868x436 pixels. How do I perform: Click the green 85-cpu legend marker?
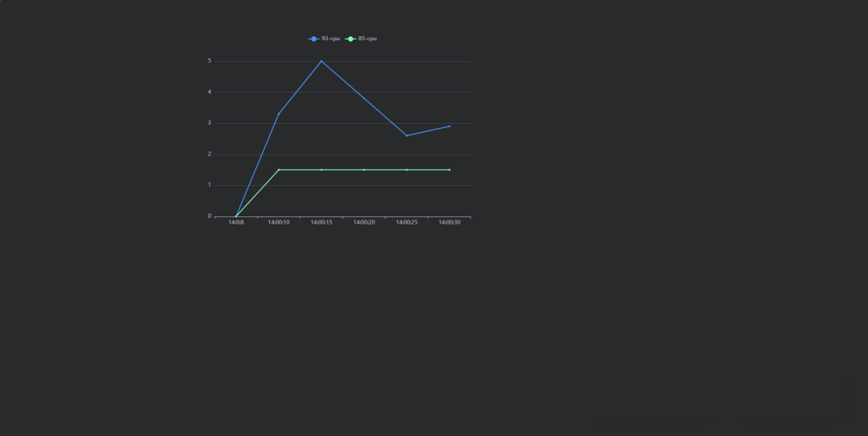(x=350, y=39)
